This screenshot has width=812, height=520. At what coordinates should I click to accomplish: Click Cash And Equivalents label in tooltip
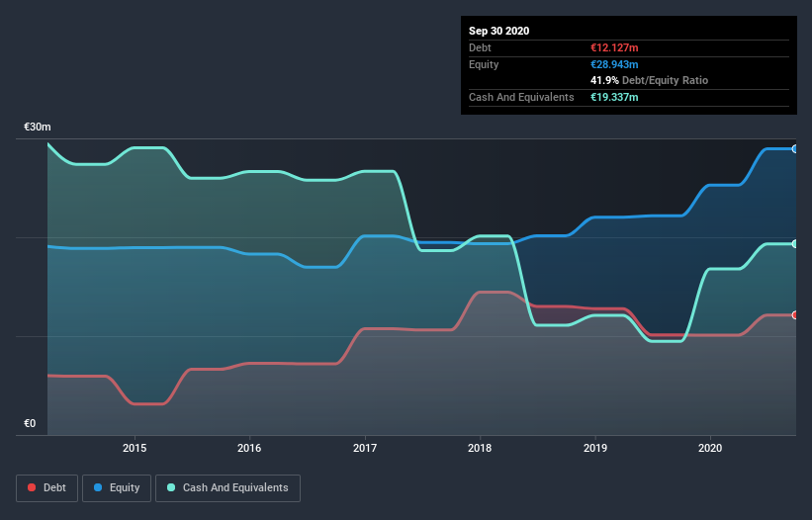point(521,97)
